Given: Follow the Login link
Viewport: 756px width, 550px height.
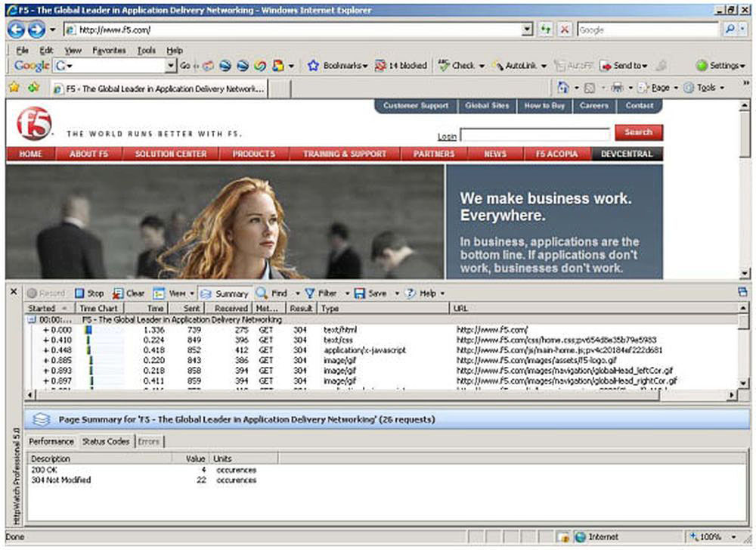Looking at the screenshot, I should point(447,136).
